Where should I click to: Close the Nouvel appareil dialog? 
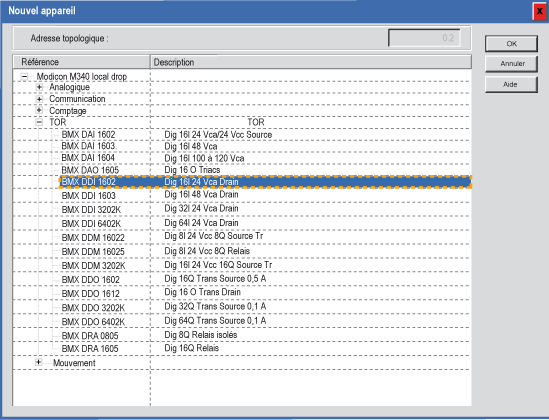pos(540,12)
